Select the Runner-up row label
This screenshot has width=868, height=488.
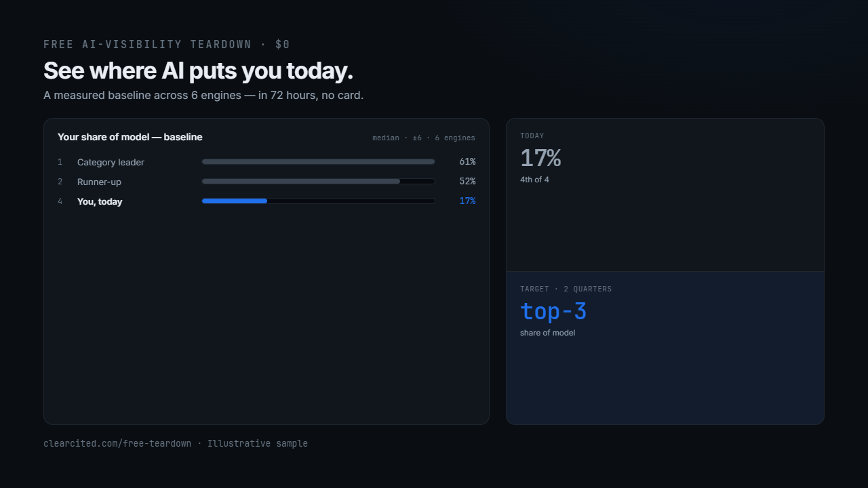99,182
